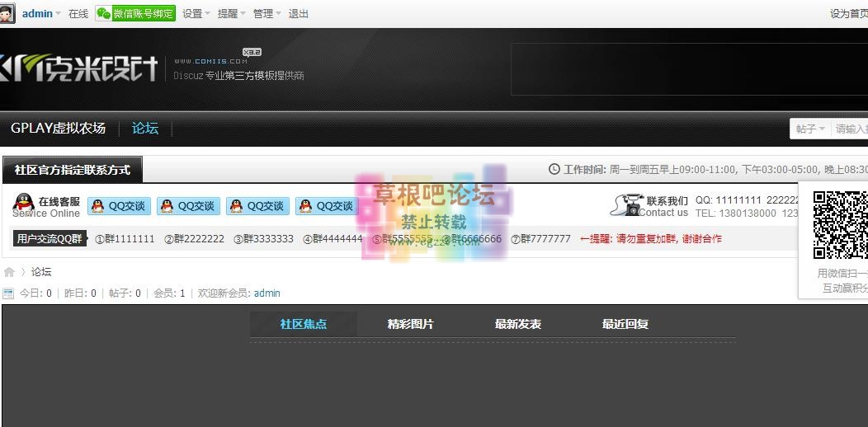Viewport: 868px width, 427px height.
Task: Click the clock icon beside 工作时间
Action: pos(554,169)
